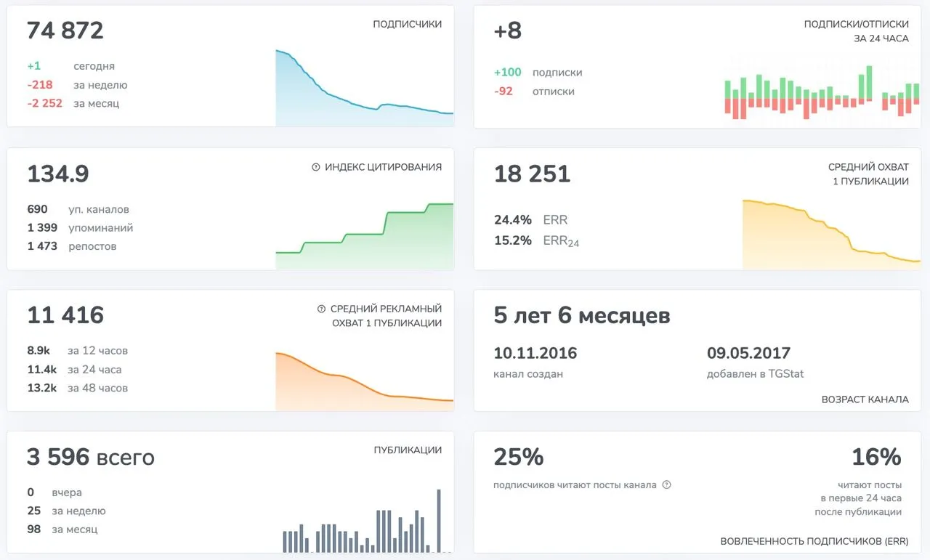This screenshot has width=930, height=560.
Task: Open the ПОДПИСЧИКИ card title
Action: pos(407,24)
